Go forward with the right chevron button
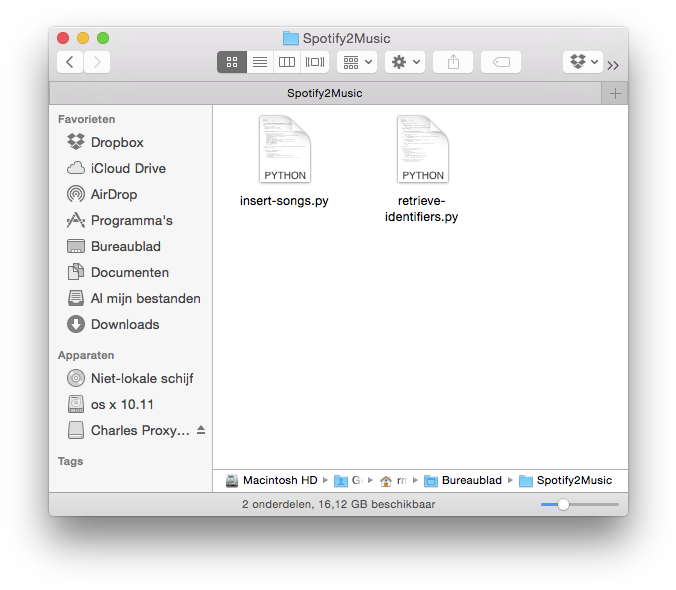 coord(97,62)
